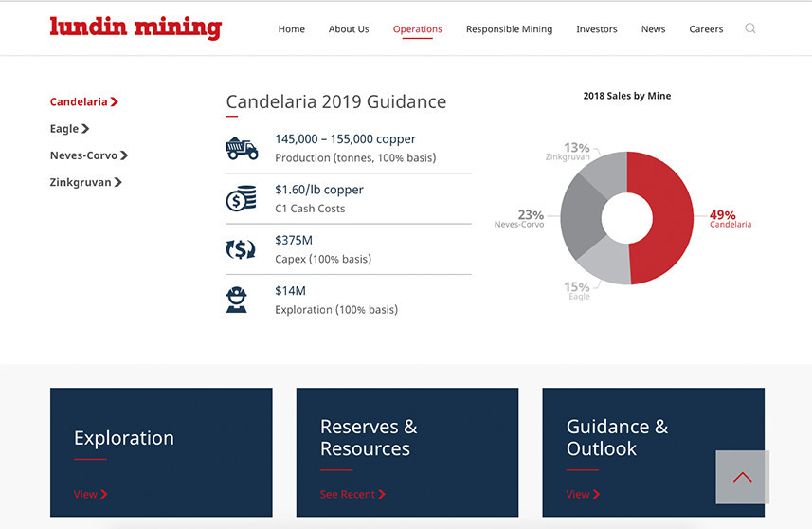Click View link on Exploration card
Screen dimensions: 812x529
[x=91, y=494]
